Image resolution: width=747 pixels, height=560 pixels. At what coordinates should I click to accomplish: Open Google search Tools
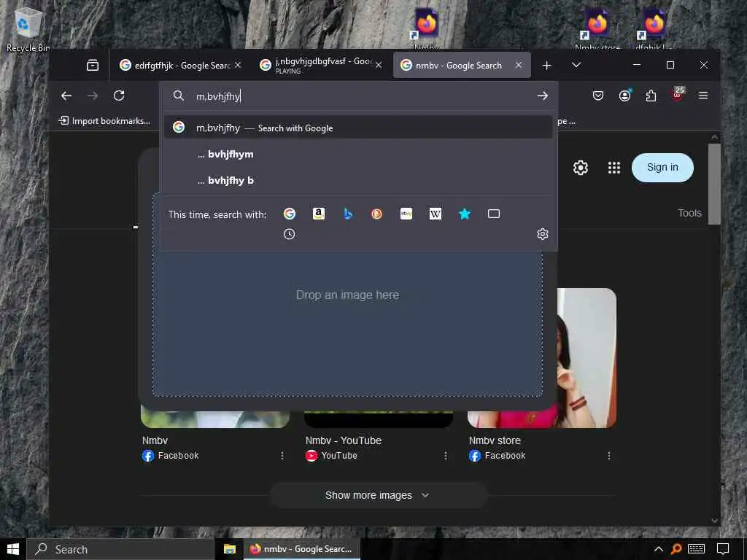point(689,213)
